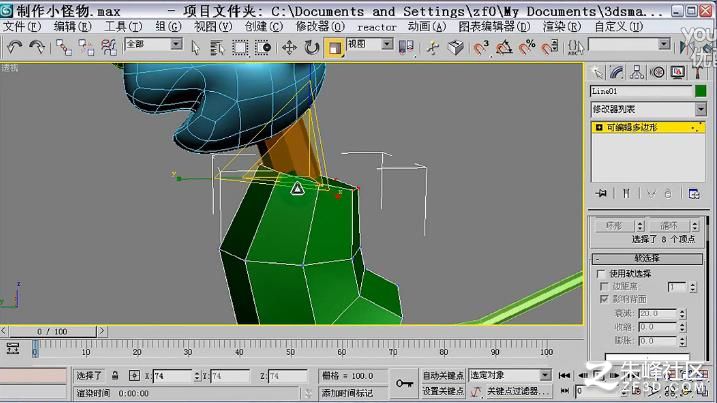Click the Use Pivot Point Center icon
This screenshot has height=403, width=717.
coord(406,47)
